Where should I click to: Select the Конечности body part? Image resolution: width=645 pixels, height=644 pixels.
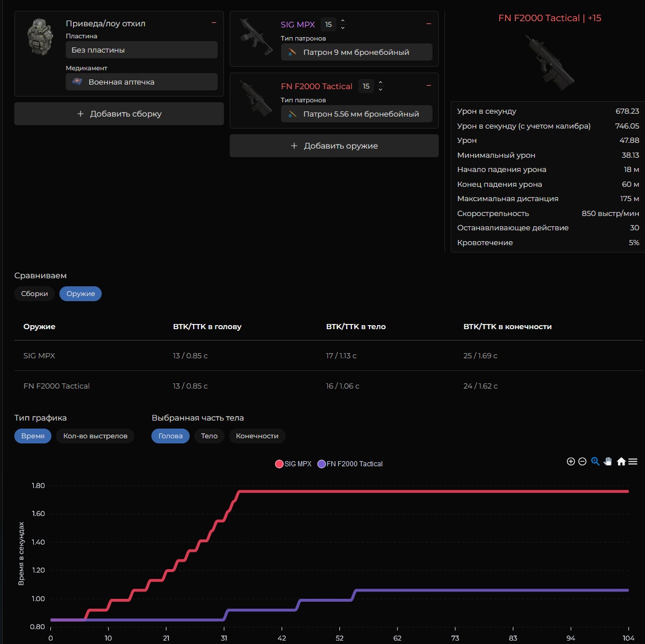point(257,436)
